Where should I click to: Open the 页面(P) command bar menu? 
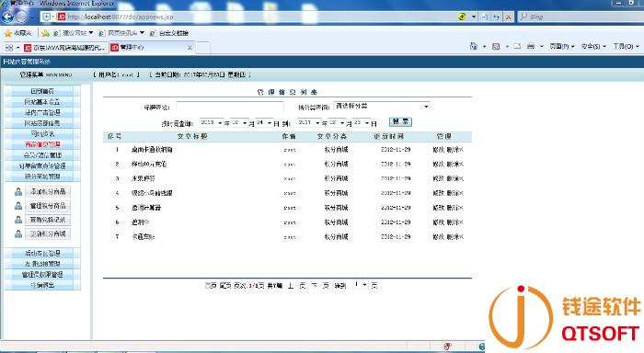click(562, 46)
